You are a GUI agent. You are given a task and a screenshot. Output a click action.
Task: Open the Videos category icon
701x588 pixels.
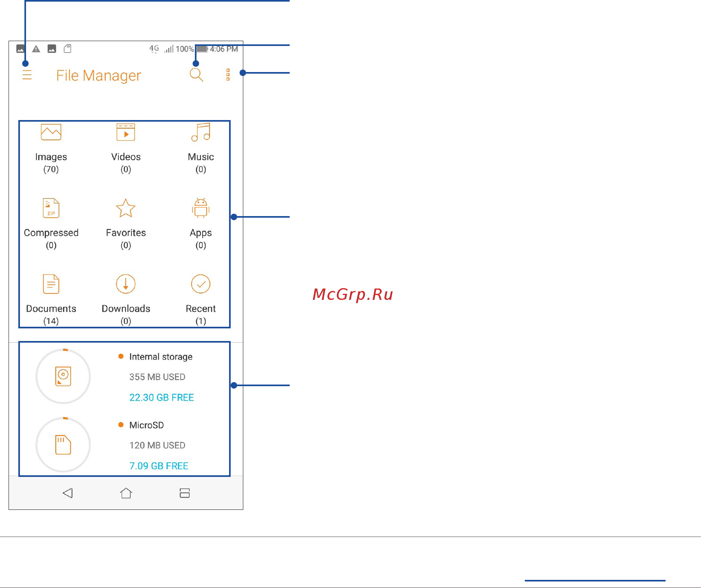pyautogui.click(x=126, y=132)
